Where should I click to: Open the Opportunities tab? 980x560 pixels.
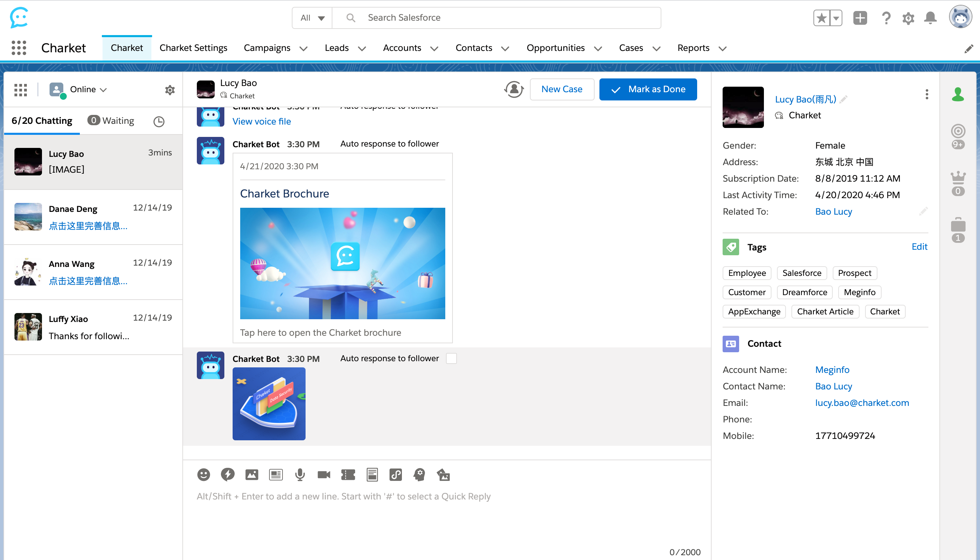556,48
